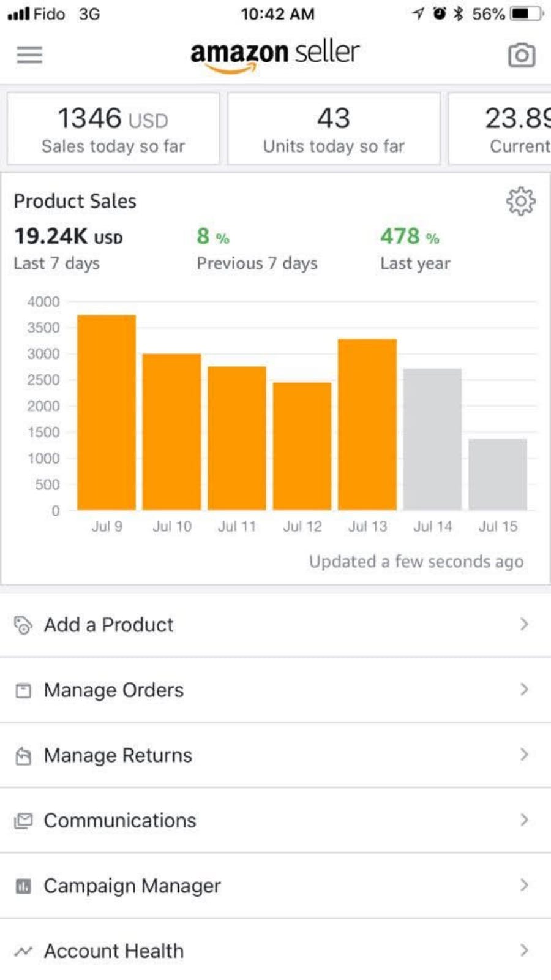
Task: Open Product Sales settings gear
Action: click(520, 201)
